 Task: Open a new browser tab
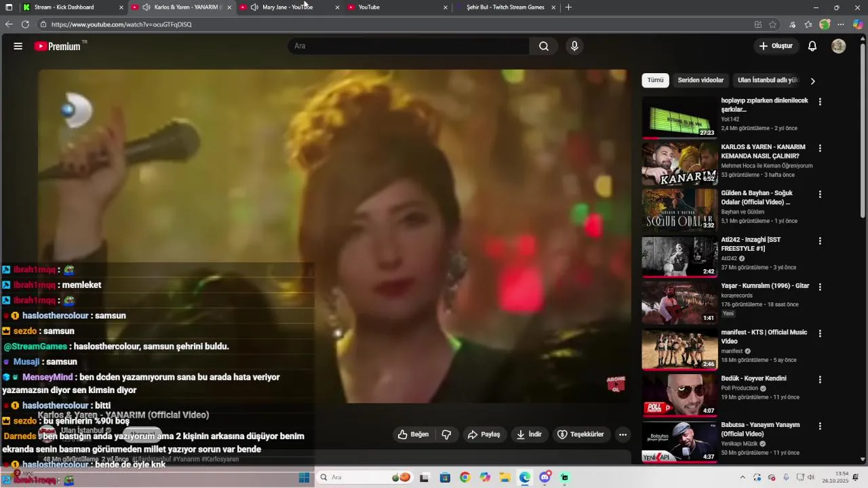(x=568, y=7)
